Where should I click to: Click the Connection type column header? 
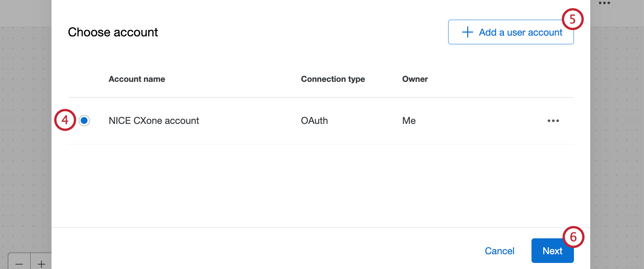pos(333,79)
